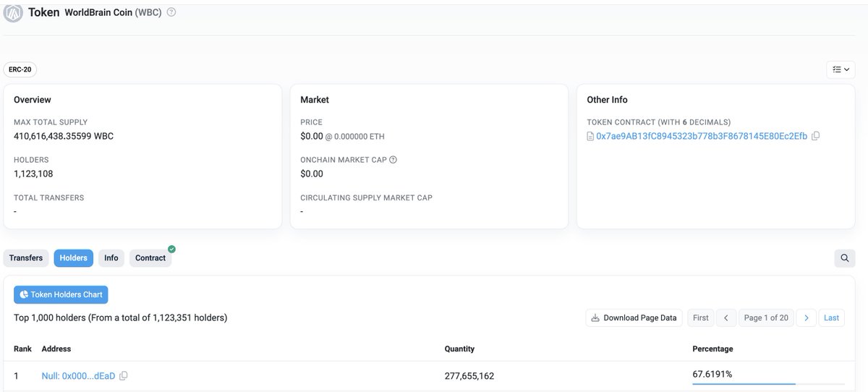Click the contract file icon before the address

590,136
